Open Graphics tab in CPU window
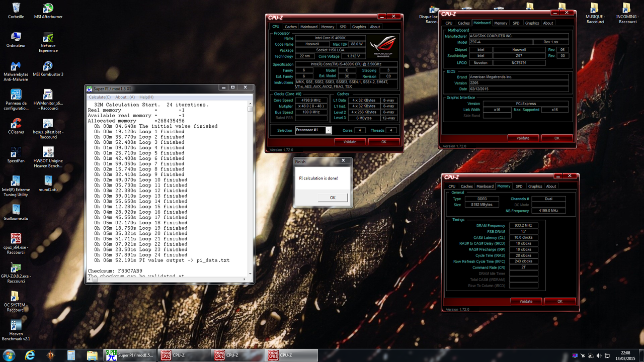The width and height of the screenshot is (644, 362). click(359, 27)
